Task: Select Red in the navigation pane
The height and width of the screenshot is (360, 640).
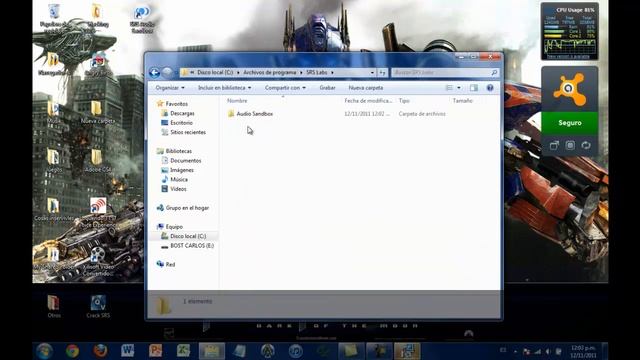Action: pos(170,264)
